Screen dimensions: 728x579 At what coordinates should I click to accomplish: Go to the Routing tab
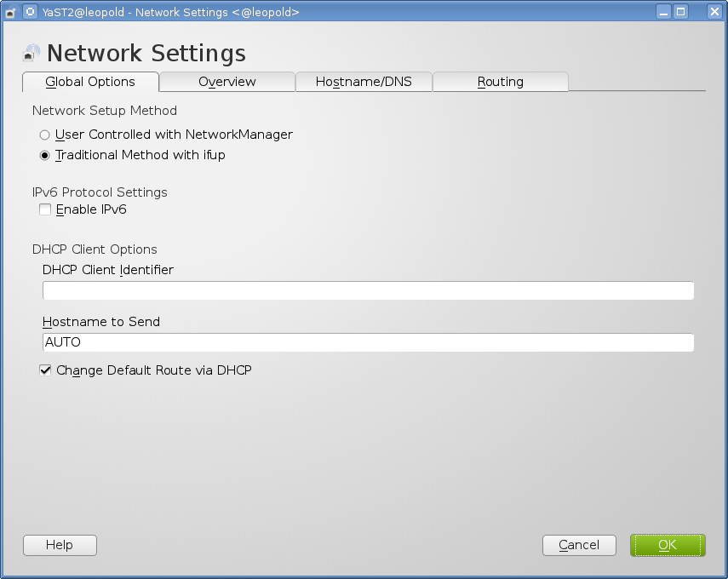pyautogui.click(x=500, y=82)
